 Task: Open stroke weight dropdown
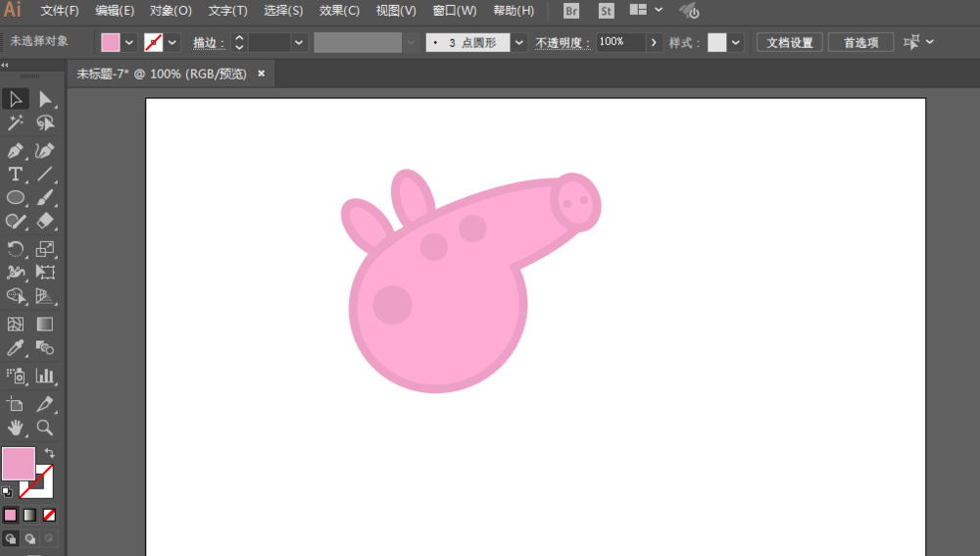click(x=299, y=42)
